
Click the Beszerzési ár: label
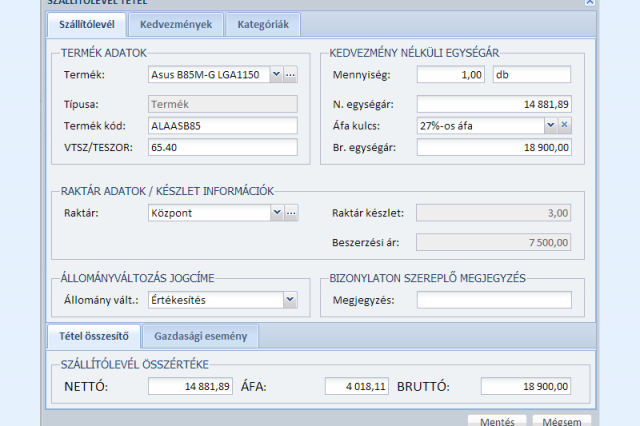click(366, 243)
